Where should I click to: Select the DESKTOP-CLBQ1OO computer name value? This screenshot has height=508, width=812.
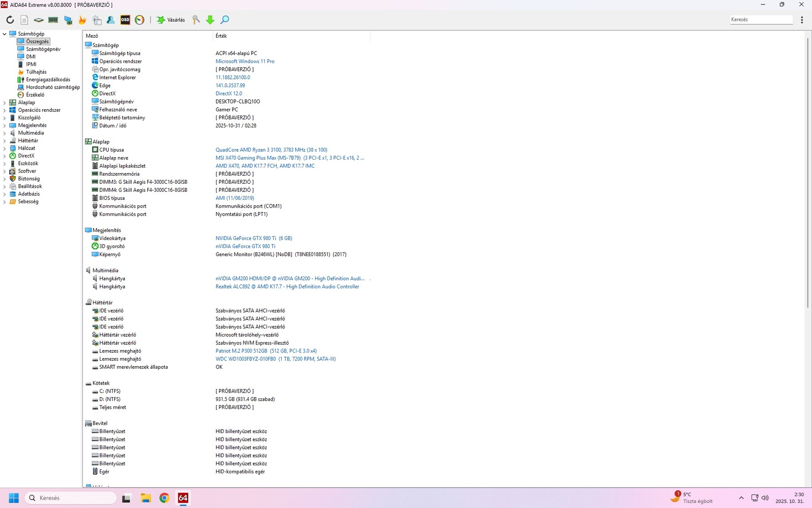click(238, 102)
